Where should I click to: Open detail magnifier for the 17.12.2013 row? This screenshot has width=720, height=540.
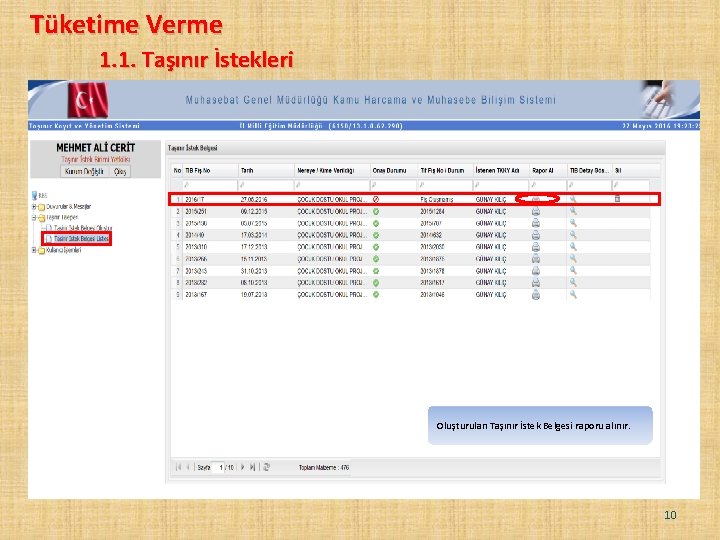(573, 247)
